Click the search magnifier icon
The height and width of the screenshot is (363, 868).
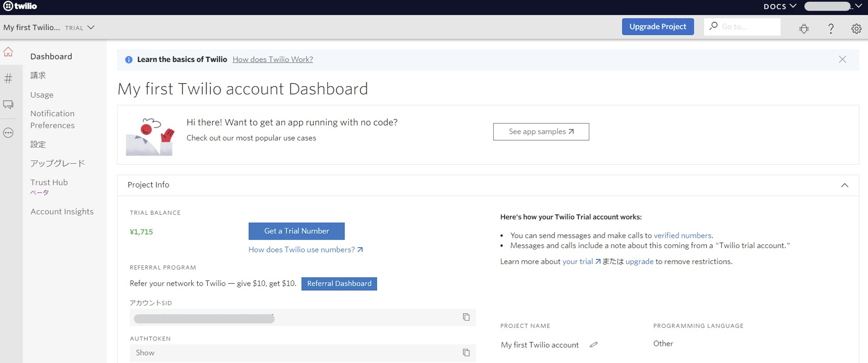[x=713, y=26]
